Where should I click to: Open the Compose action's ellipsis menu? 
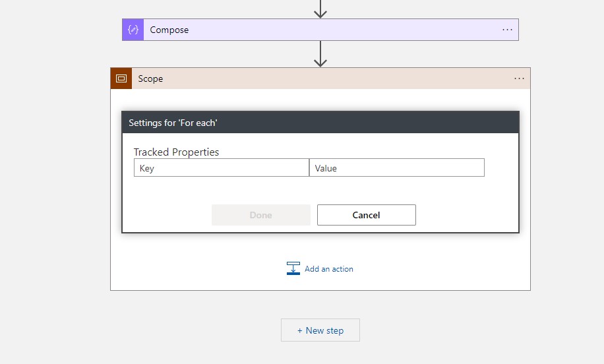point(507,30)
